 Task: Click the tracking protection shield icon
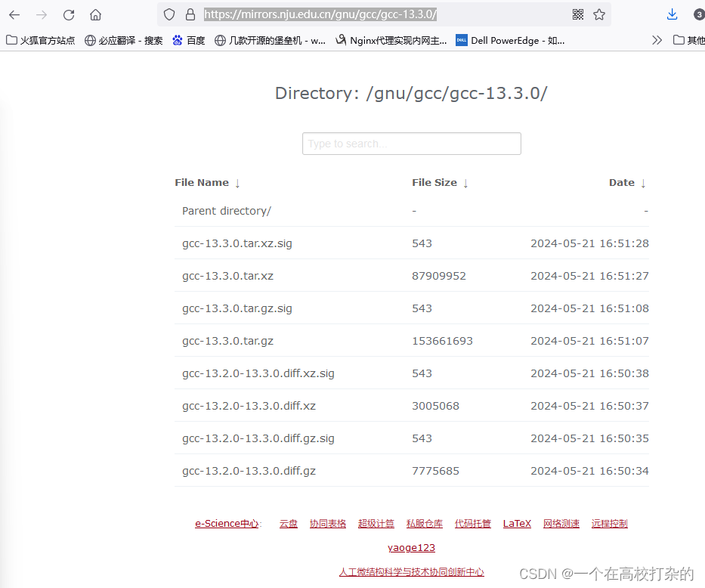(x=169, y=14)
